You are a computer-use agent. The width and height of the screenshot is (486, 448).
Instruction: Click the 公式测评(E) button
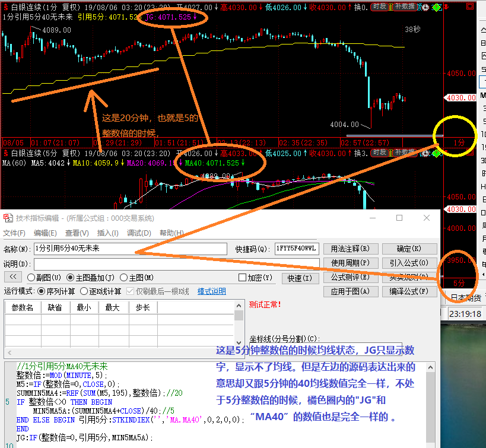[351, 277]
